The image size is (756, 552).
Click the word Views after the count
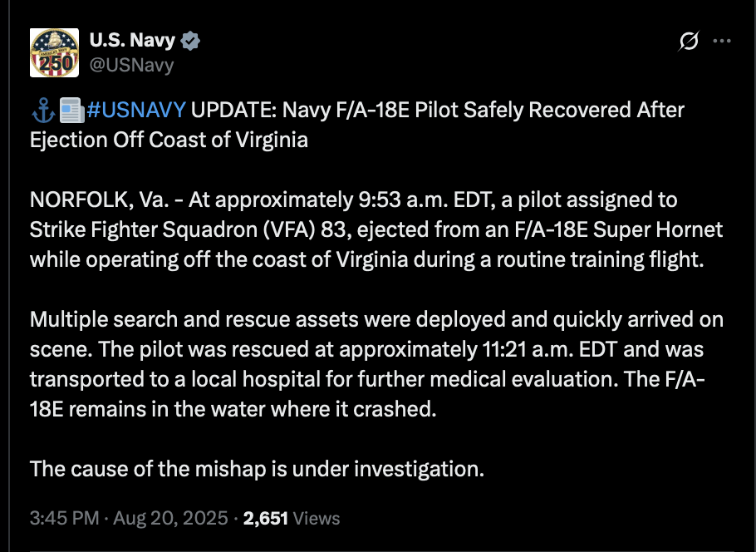[x=317, y=518]
